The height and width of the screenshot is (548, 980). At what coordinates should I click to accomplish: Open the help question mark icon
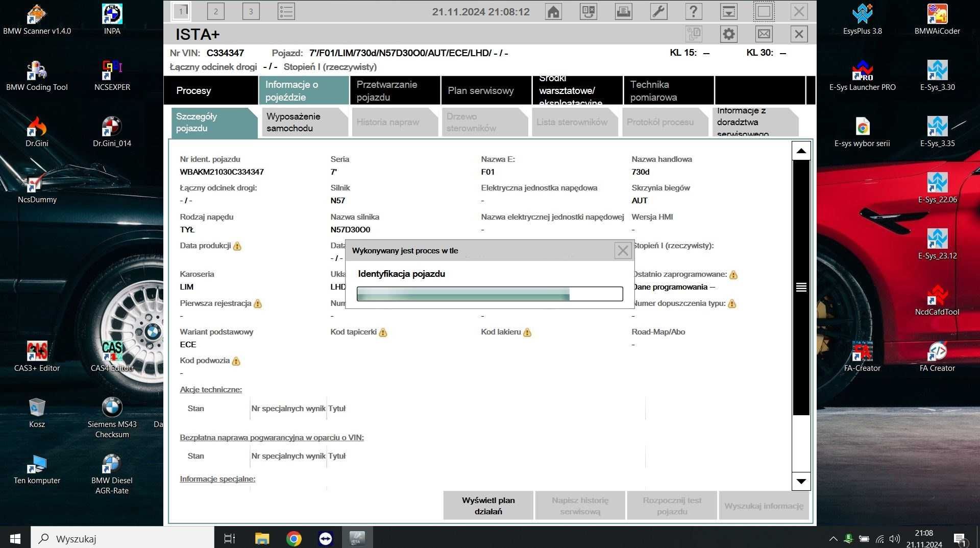pos(693,11)
